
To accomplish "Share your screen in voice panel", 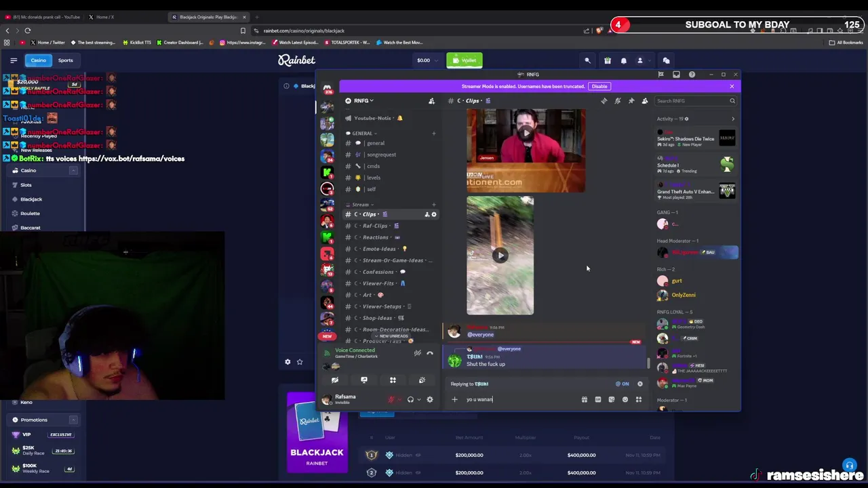I will (x=364, y=380).
